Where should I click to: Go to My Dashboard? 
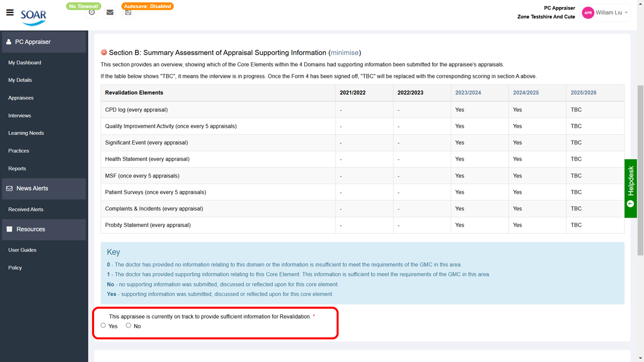coord(25,63)
